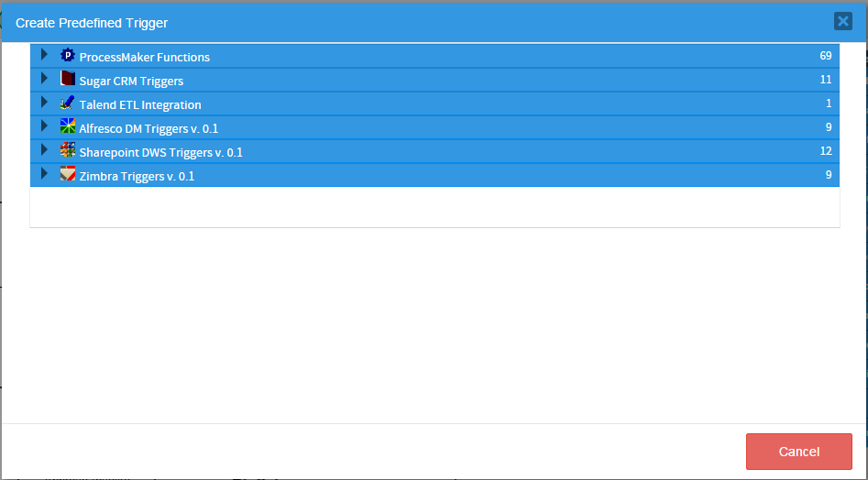Click the Alfresco DM Triggers icon
Image resolution: width=868 pixels, height=480 pixels.
tap(67, 126)
